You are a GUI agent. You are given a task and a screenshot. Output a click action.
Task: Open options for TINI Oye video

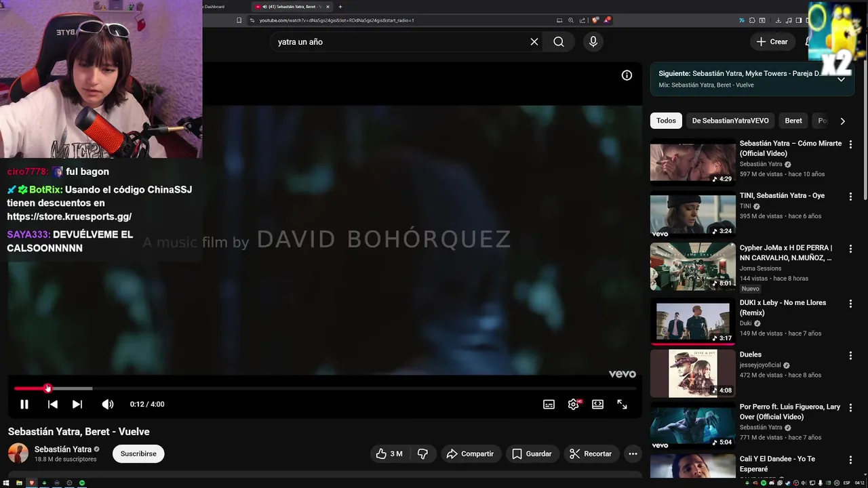pyautogui.click(x=850, y=197)
